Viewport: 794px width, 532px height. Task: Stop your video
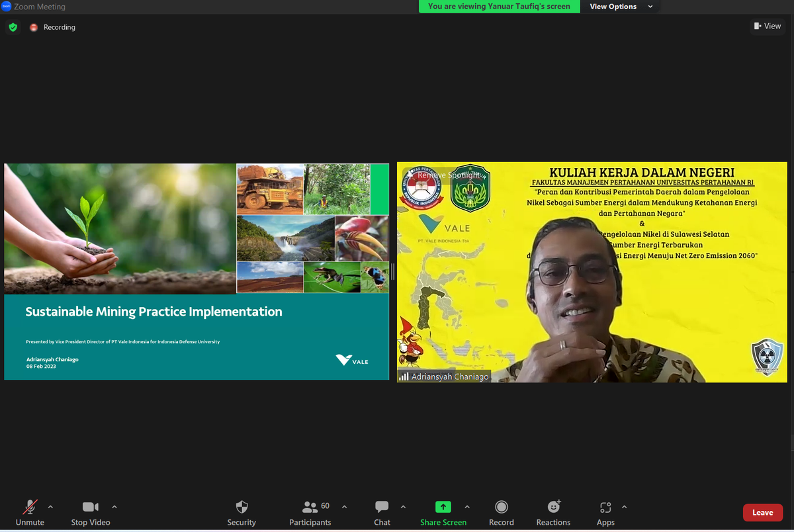click(90, 513)
